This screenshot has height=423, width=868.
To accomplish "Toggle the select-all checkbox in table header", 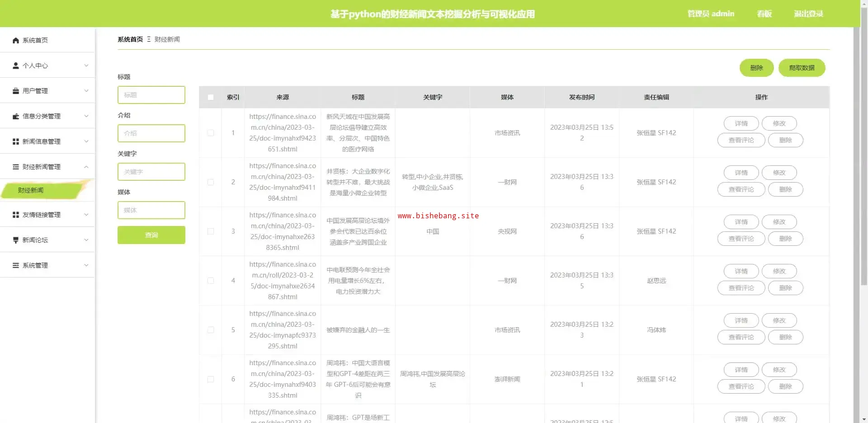I will click(211, 97).
